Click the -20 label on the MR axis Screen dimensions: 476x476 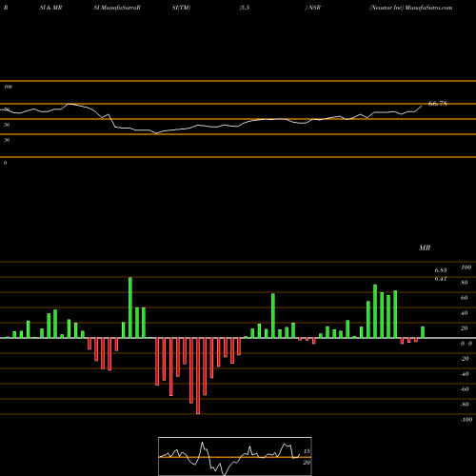click(465, 359)
